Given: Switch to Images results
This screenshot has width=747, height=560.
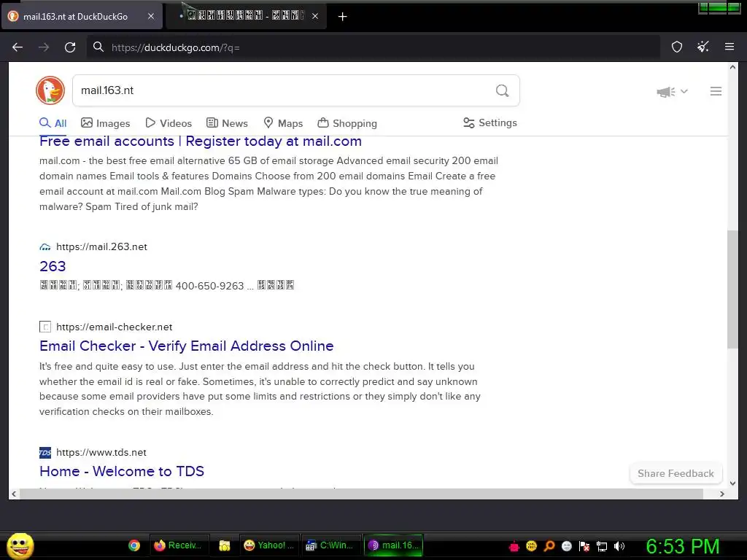Looking at the screenshot, I should point(105,123).
